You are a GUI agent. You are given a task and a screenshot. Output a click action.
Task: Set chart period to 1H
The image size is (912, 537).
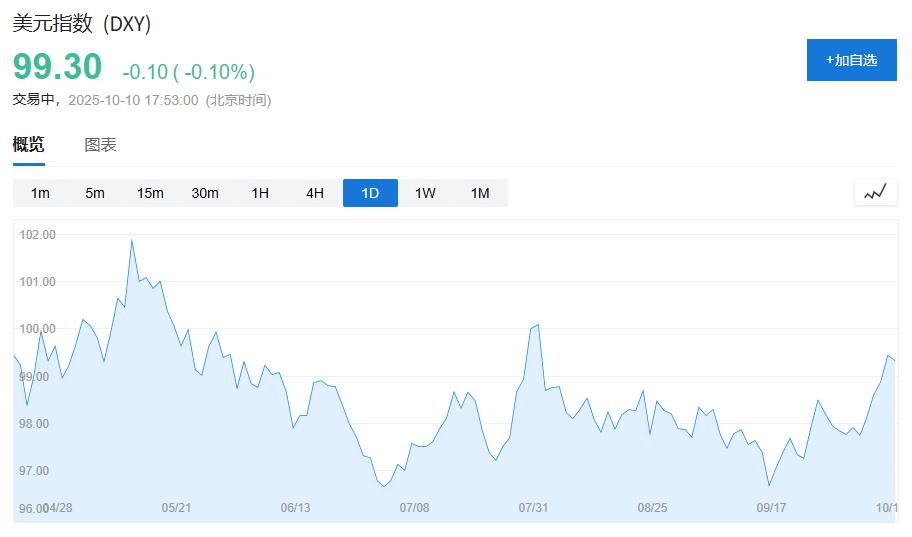click(x=260, y=193)
